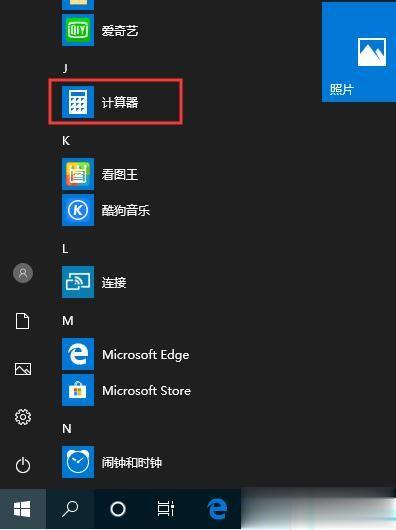Click the 看图王 text label
Viewport: 396px width, 530px height.
click(x=120, y=174)
